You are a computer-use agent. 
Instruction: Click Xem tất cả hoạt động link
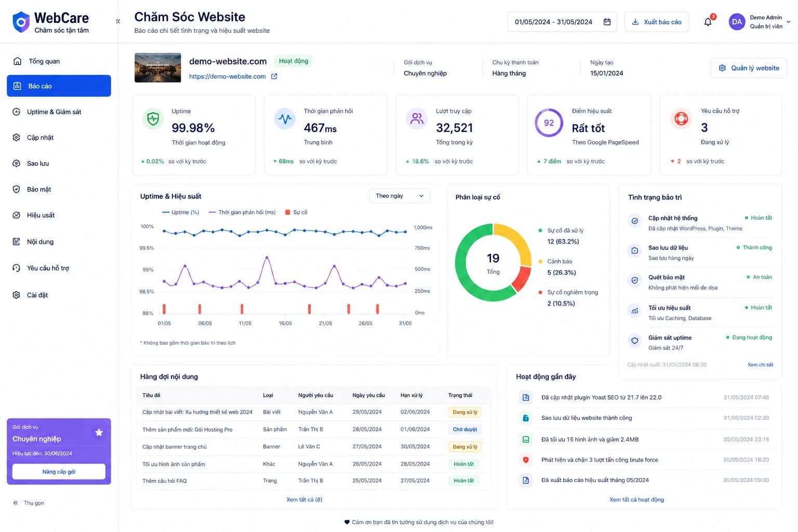pyautogui.click(x=636, y=500)
